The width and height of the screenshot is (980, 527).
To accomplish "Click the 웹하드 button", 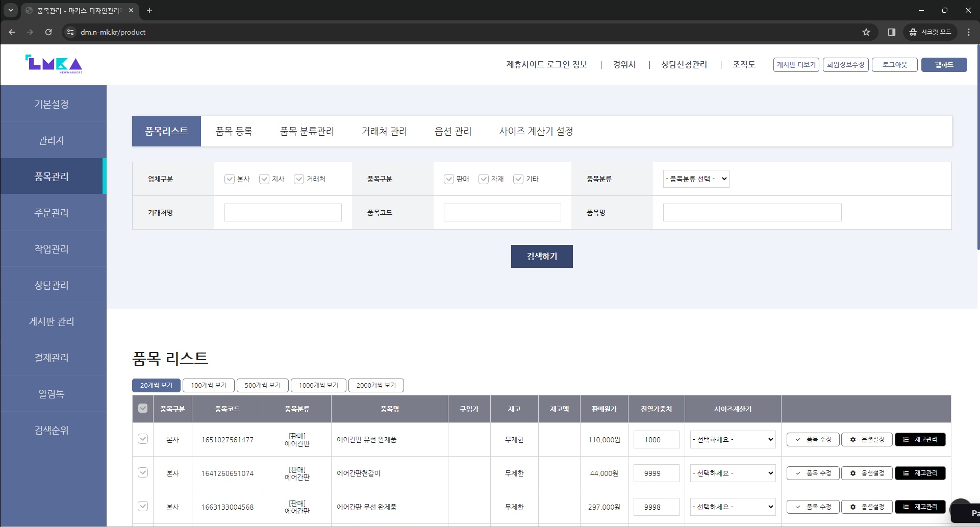I will [x=944, y=65].
